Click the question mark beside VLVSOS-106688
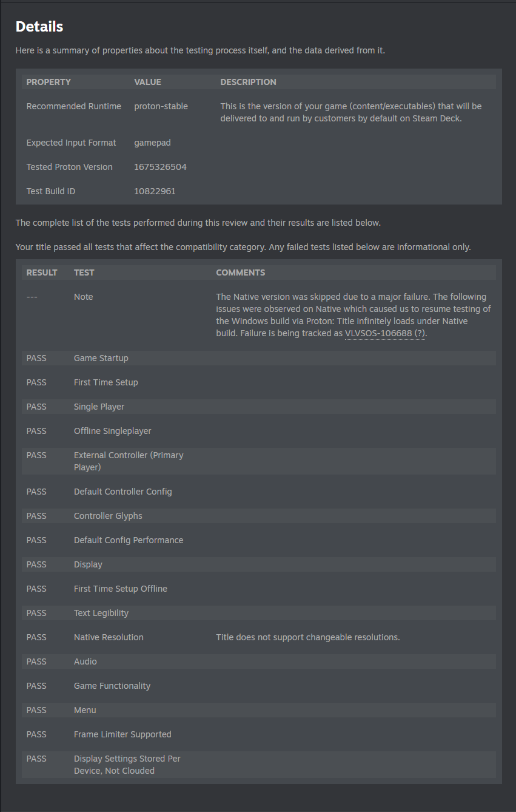The height and width of the screenshot is (812, 516). (420, 333)
